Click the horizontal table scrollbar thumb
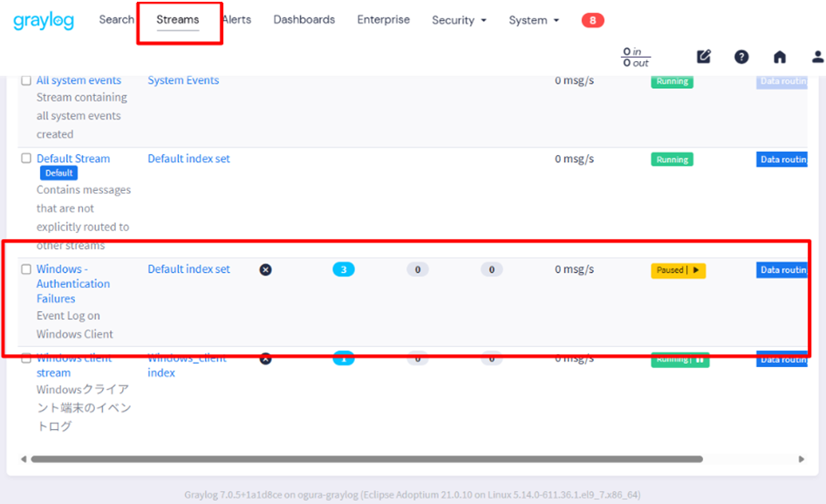This screenshot has height=504, width=826. tap(366, 460)
